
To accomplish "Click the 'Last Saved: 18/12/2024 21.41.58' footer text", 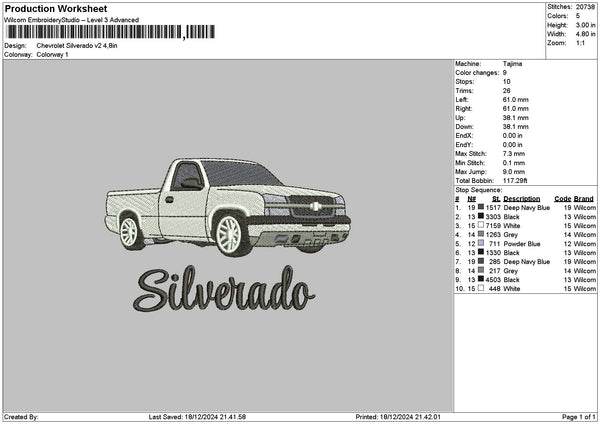I will click(197, 417).
